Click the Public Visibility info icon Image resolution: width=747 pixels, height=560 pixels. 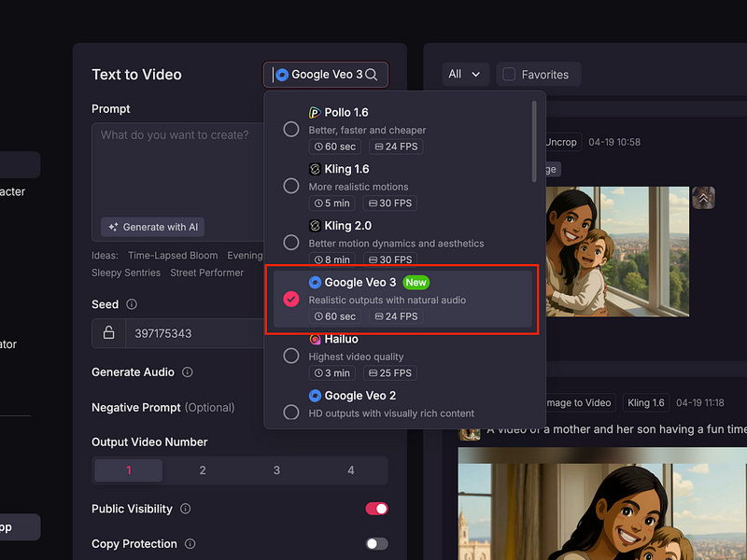pos(185,509)
